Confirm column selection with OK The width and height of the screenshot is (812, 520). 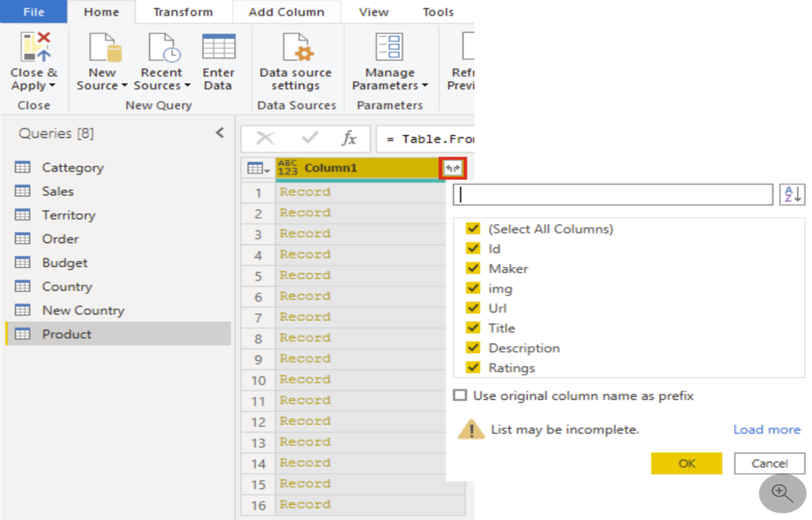tap(686, 463)
